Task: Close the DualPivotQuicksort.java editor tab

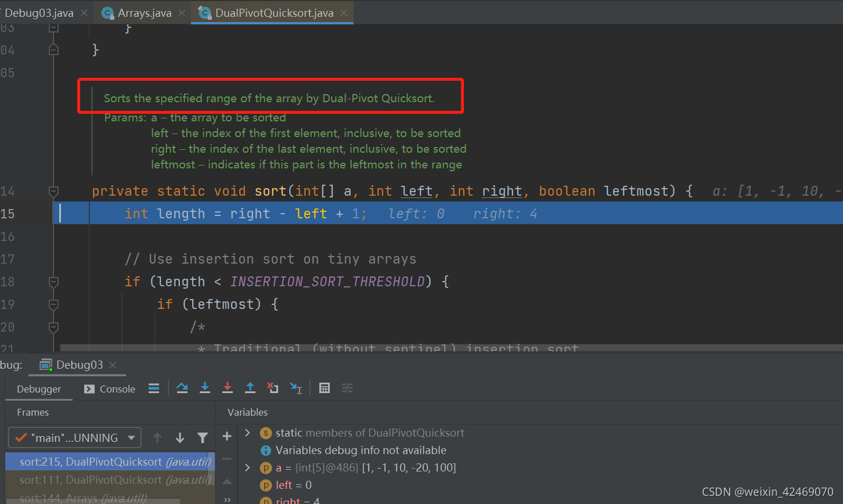Action: 344,13
